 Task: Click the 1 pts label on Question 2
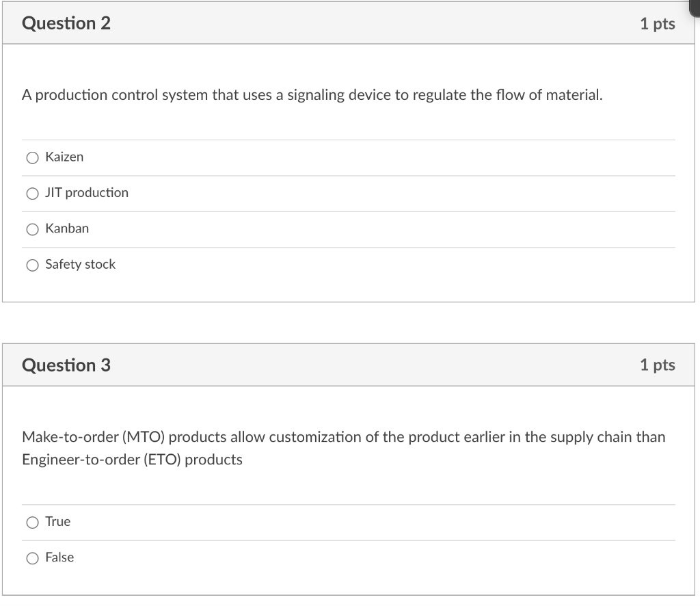pos(659,23)
